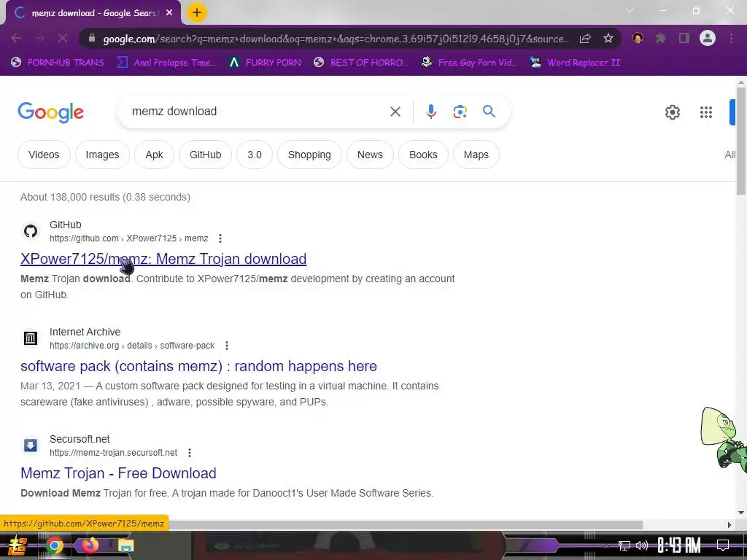747x560 pixels.
Task: Select the GitHub filter chip
Action: [x=205, y=155]
